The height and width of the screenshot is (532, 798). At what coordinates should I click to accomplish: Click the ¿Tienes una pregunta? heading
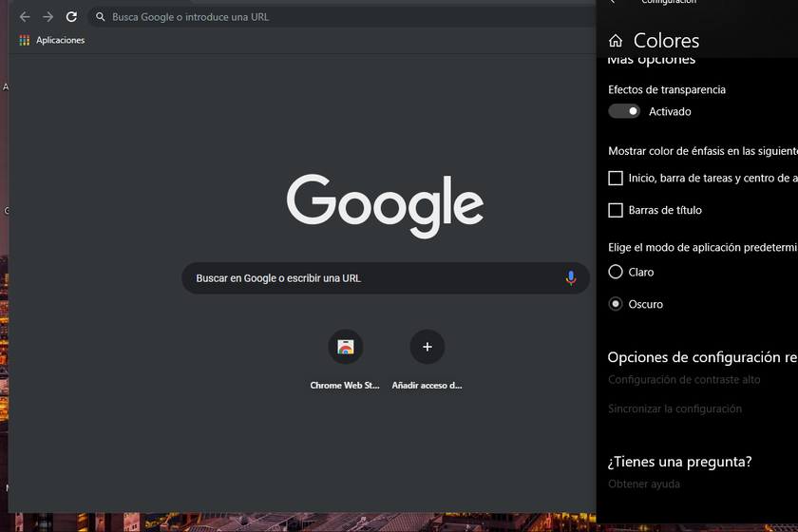[679, 462]
